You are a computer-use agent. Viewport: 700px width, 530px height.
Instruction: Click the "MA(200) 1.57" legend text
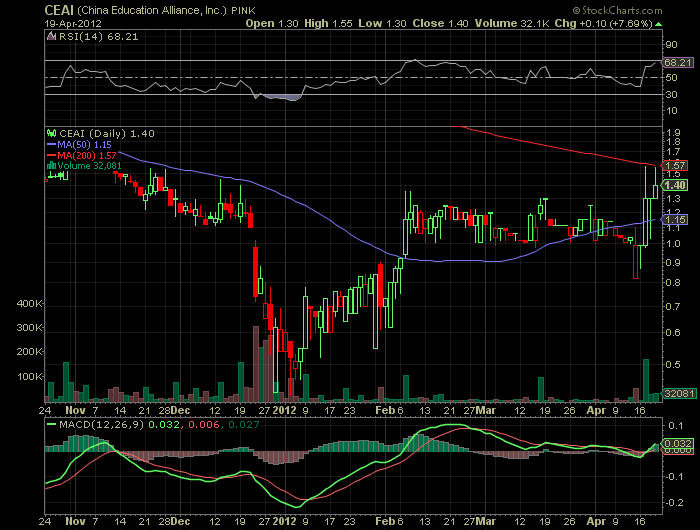87,155
